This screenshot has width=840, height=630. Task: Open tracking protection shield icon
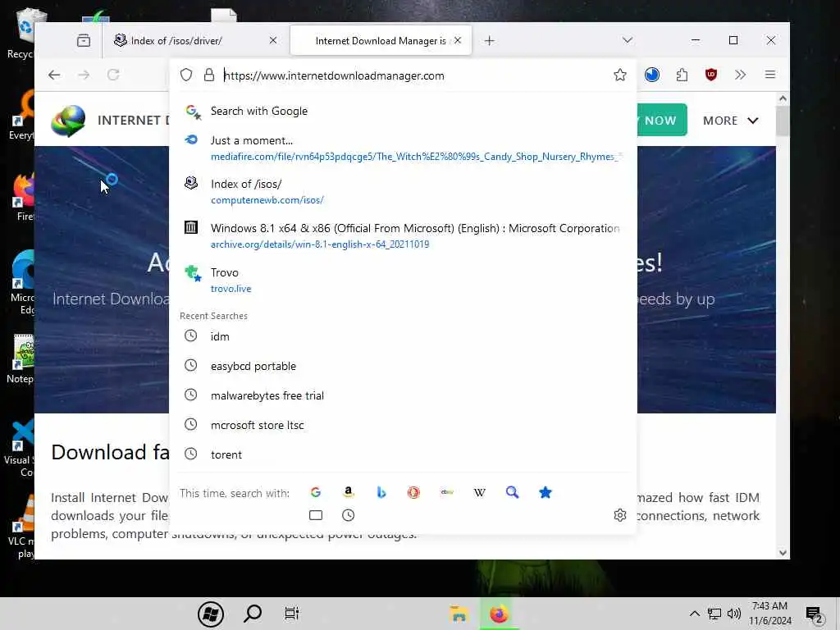tap(186, 75)
